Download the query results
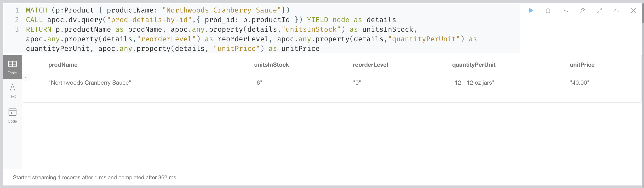The width and height of the screenshot is (644, 188). [x=565, y=10]
